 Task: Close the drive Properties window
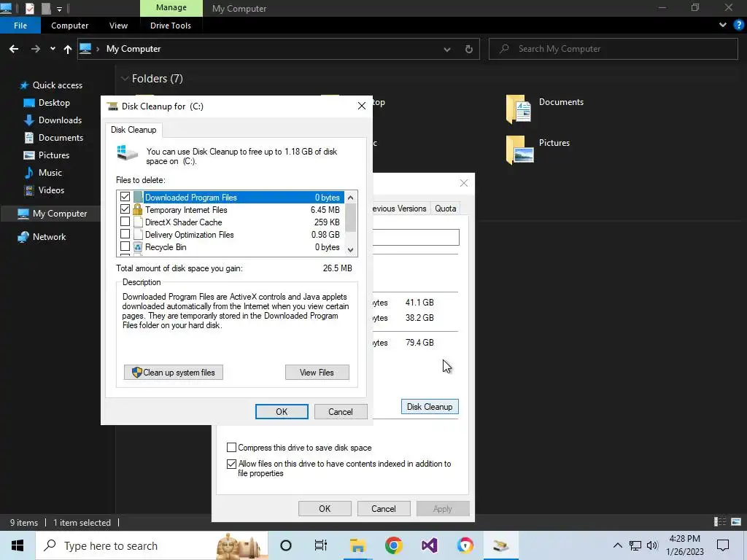463,183
